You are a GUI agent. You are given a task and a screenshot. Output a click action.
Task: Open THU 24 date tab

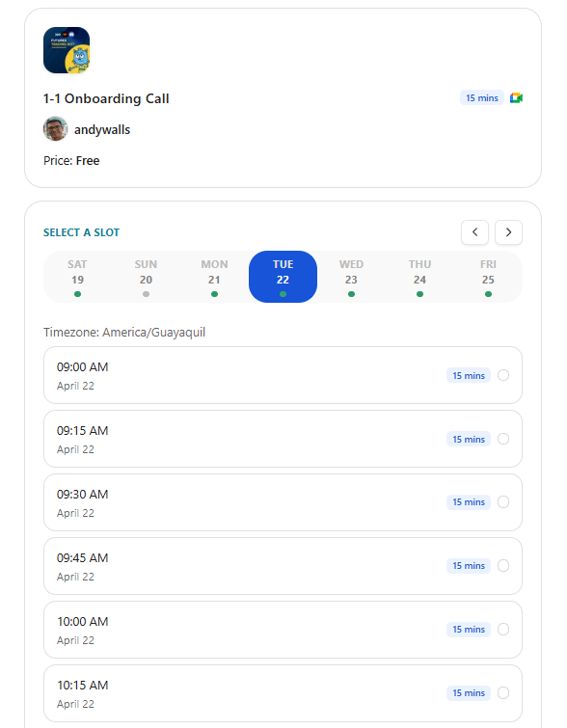[419, 277]
